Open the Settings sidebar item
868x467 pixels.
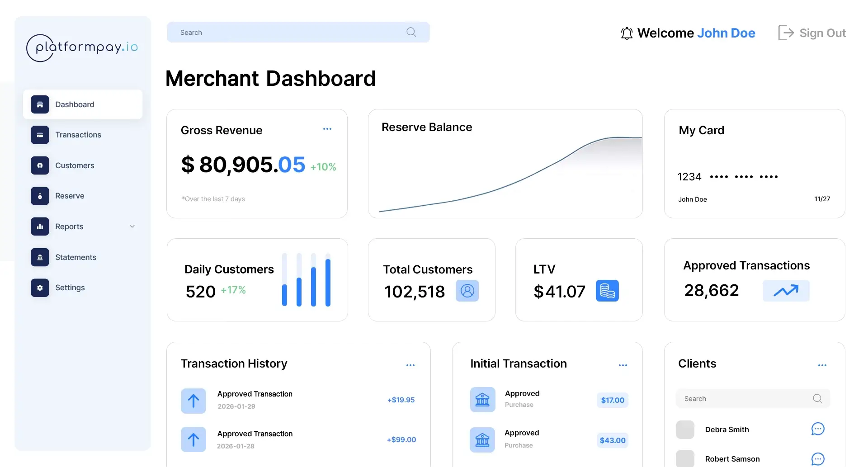pos(70,288)
